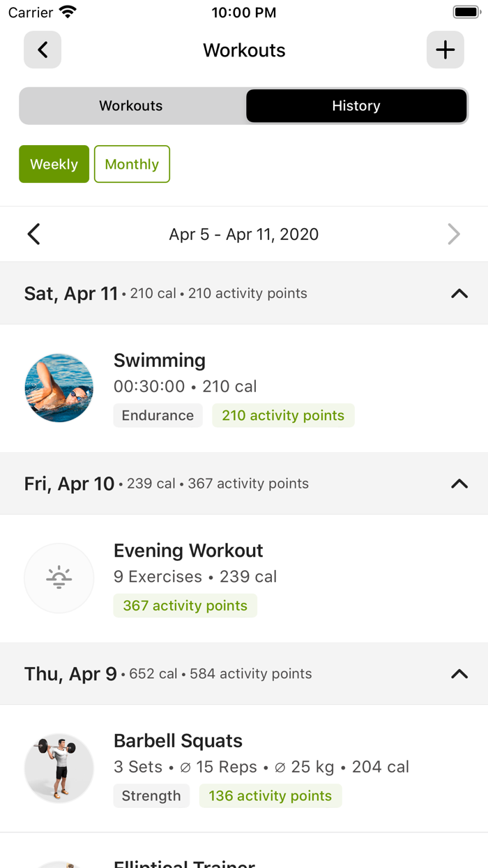488x868 pixels.
Task: Tap the Barbell Squats exercise icon
Action: click(x=59, y=768)
